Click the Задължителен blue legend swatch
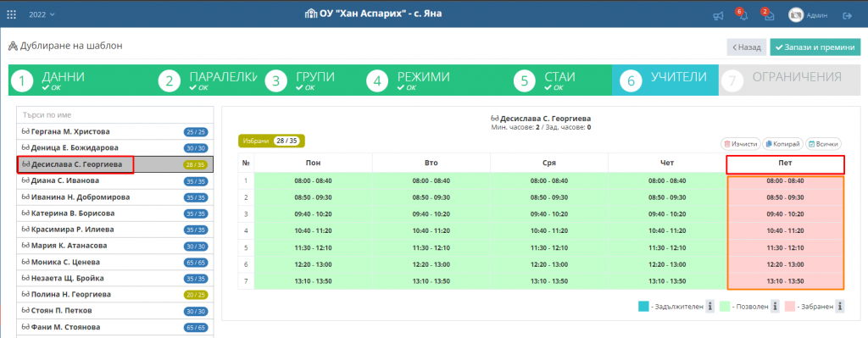Screen dimensions: 868x338 pos(644,306)
